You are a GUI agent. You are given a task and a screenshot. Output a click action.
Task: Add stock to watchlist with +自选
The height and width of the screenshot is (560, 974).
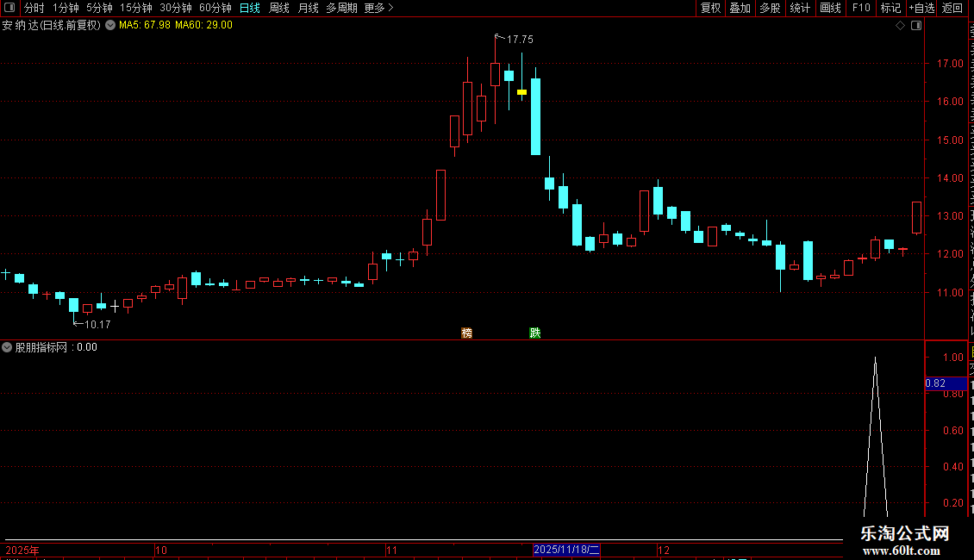(x=921, y=8)
